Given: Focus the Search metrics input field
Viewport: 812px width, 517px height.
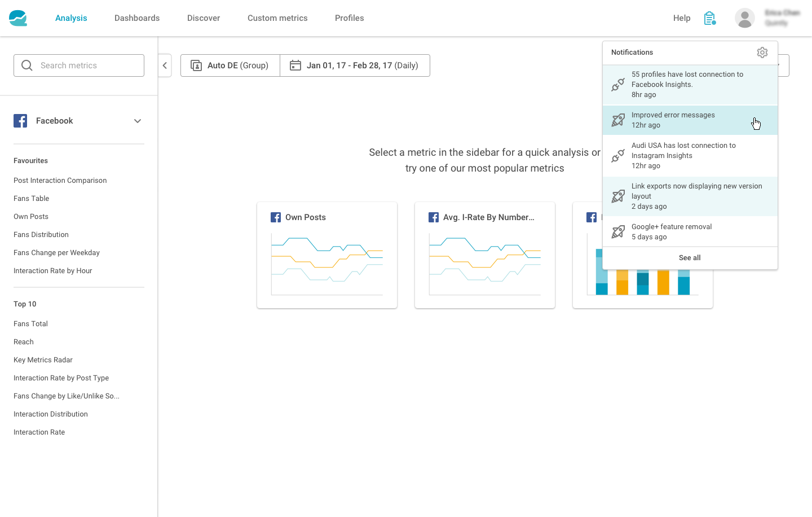Looking at the screenshot, I should [79, 65].
